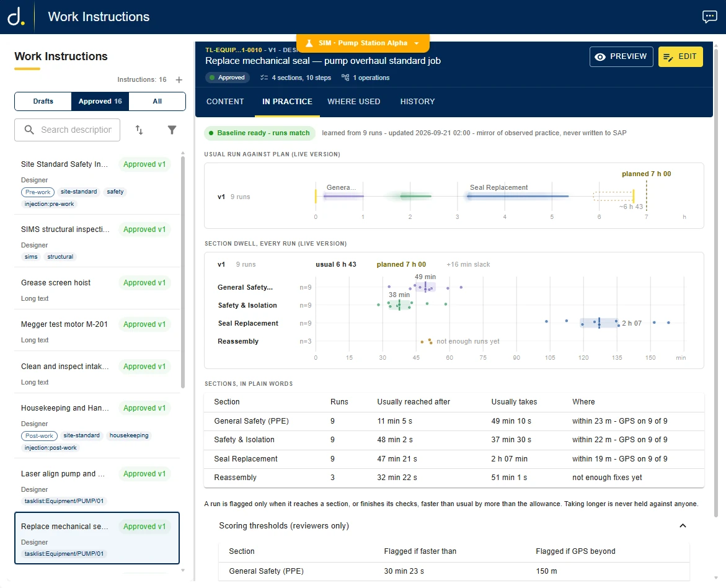Click the Pre-work tag

click(37, 192)
